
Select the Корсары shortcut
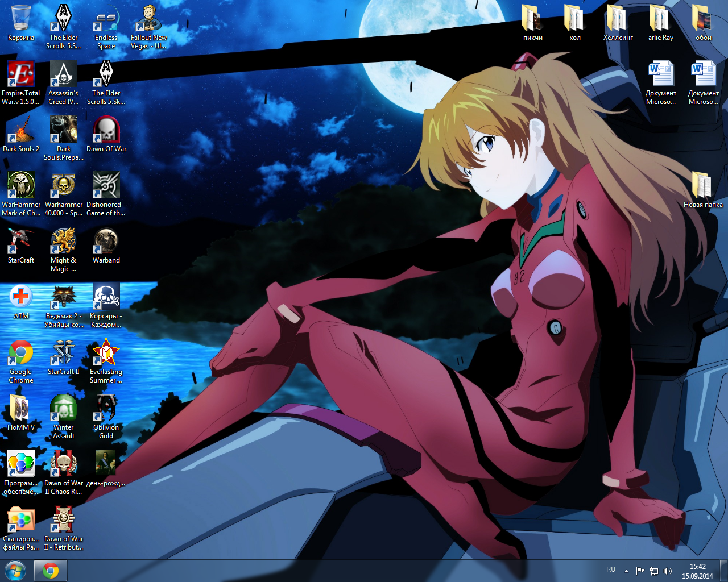[x=106, y=305]
